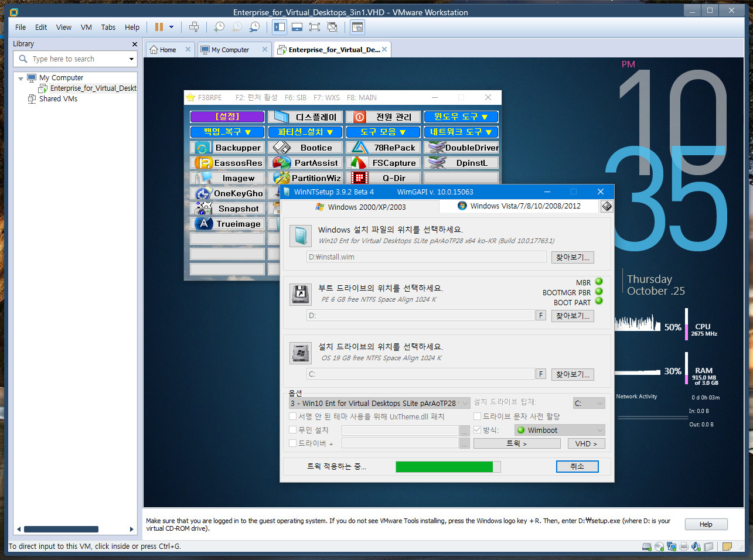
Task: Expand the 네트워크 도구 dropdown menu
Action: coord(461,132)
